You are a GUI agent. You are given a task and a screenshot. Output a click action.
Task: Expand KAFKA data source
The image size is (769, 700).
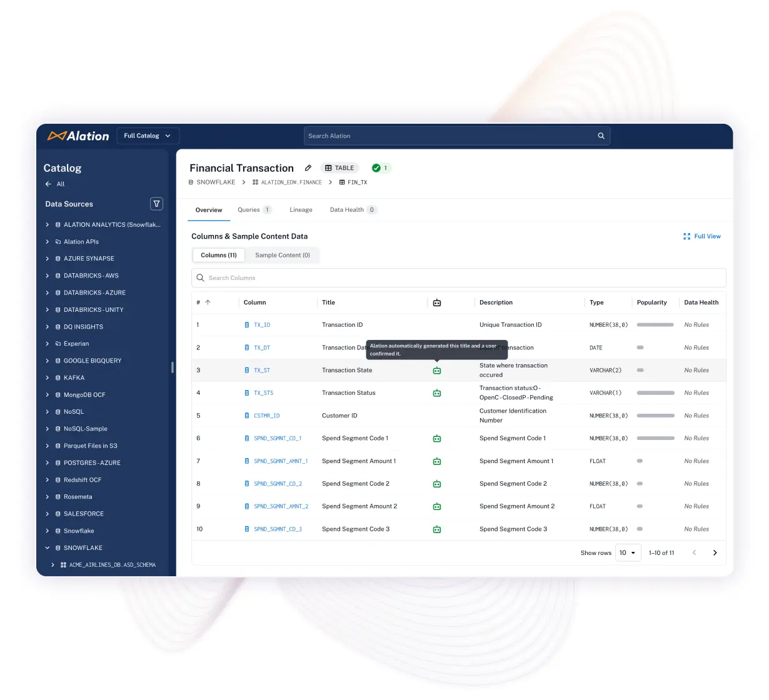pyautogui.click(x=48, y=377)
